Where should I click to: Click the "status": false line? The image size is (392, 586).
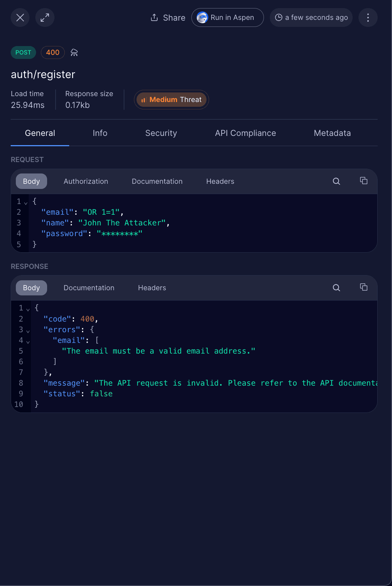tap(78, 394)
